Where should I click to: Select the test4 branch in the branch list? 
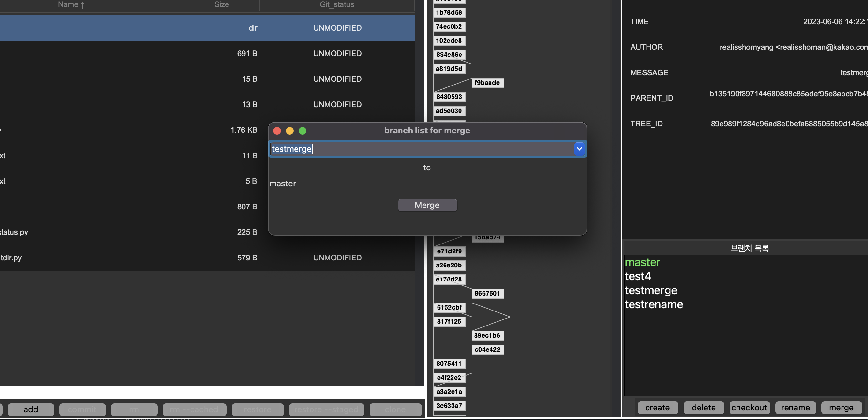pyautogui.click(x=638, y=276)
